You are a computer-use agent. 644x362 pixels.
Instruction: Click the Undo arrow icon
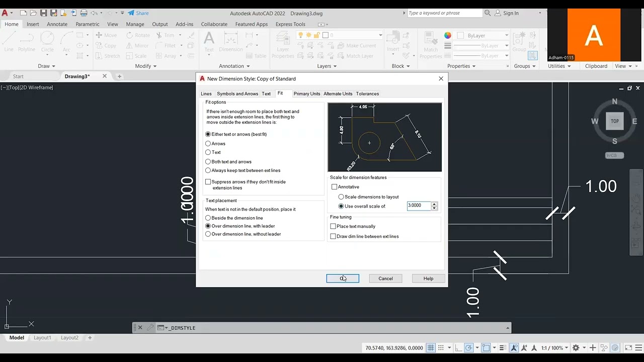tap(94, 13)
